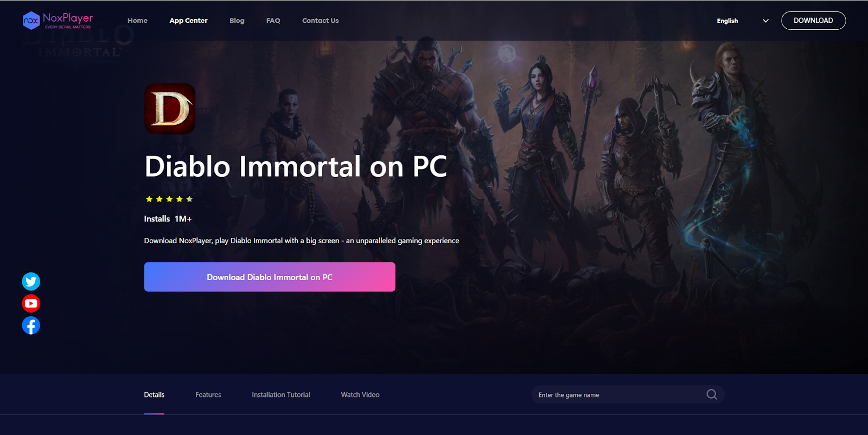Open the English language selector
Viewport: 868px width, 435px height.
click(x=727, y=21)
